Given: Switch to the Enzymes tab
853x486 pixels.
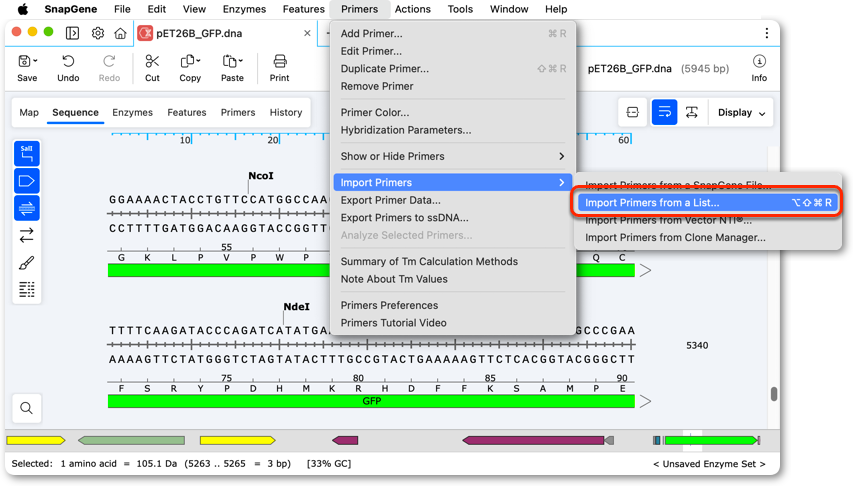Looking at the screenshot, I should (x=132, y=112).
